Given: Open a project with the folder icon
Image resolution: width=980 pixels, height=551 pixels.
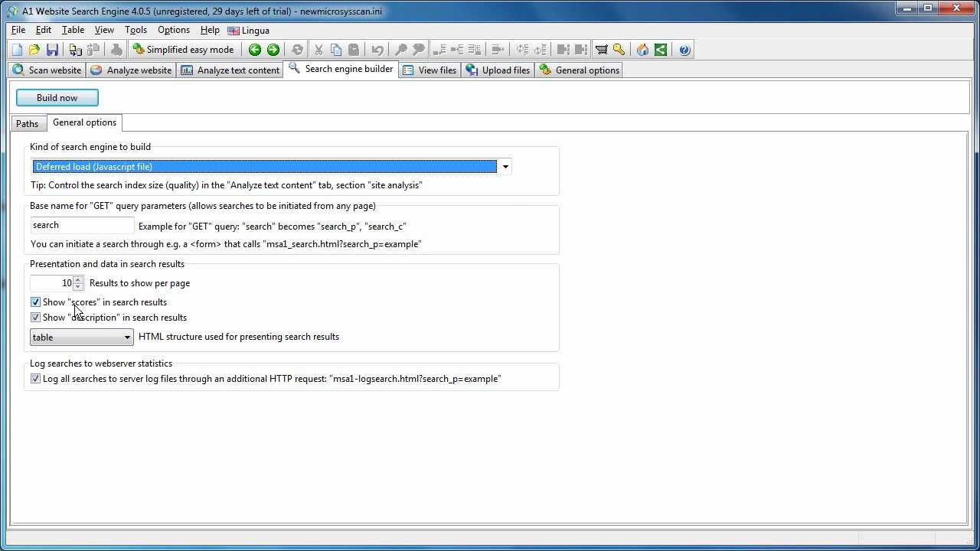Looking at the screenshot, I should (x=34, y=50).
